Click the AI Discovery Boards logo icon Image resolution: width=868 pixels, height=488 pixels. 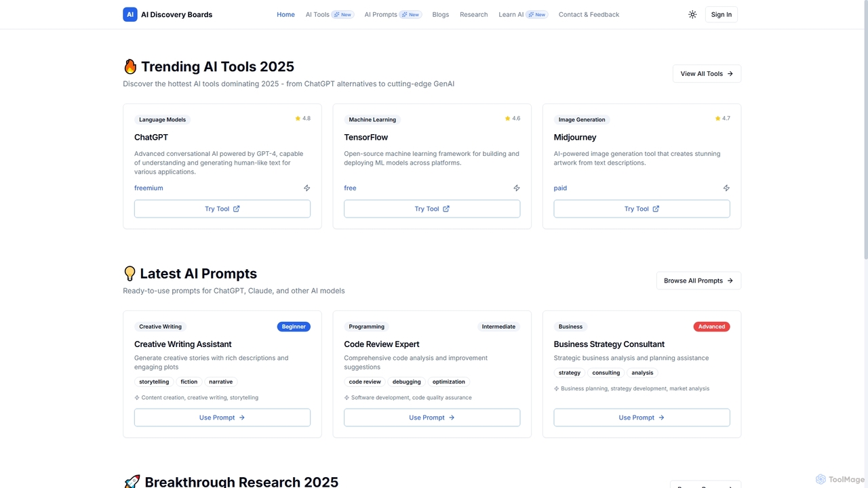tap(130, 14)
